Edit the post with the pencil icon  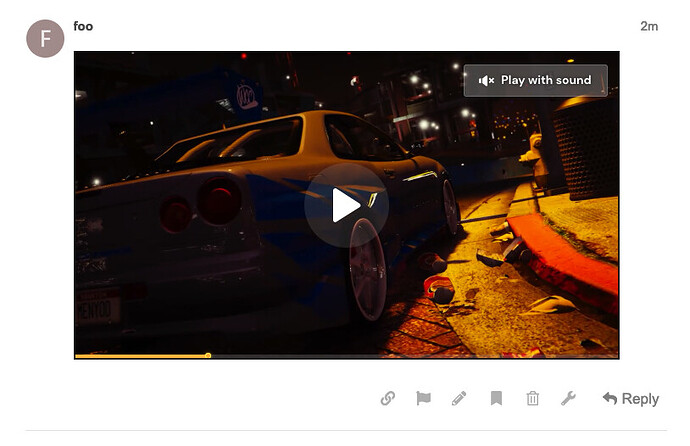(x=459, y=398)
